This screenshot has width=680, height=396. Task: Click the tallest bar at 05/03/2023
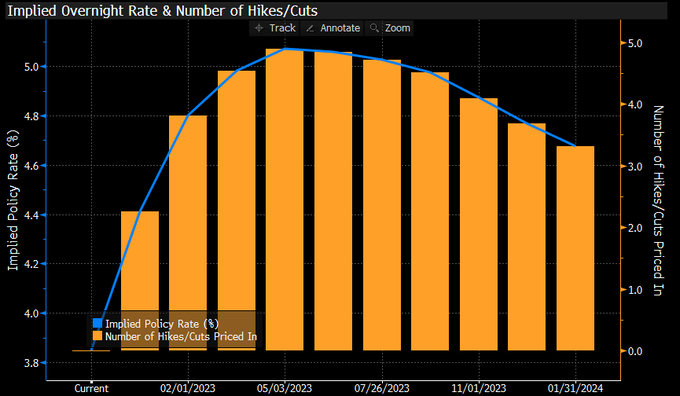(x=284, y=200)
